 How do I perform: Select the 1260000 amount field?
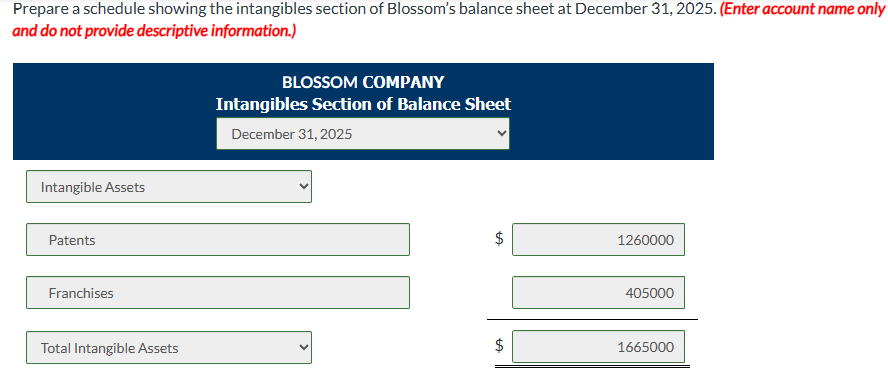[599, 239]
